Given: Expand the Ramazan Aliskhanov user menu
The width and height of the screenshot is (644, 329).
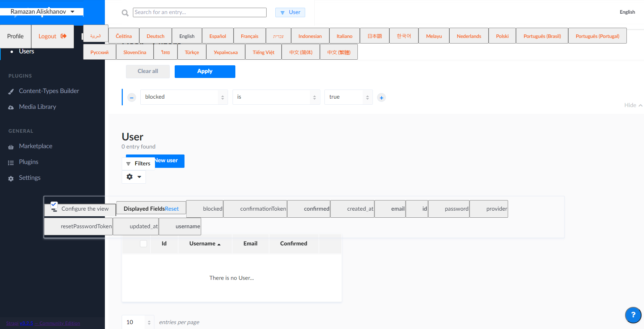Looking at the screenshot, I should point(42,12).
